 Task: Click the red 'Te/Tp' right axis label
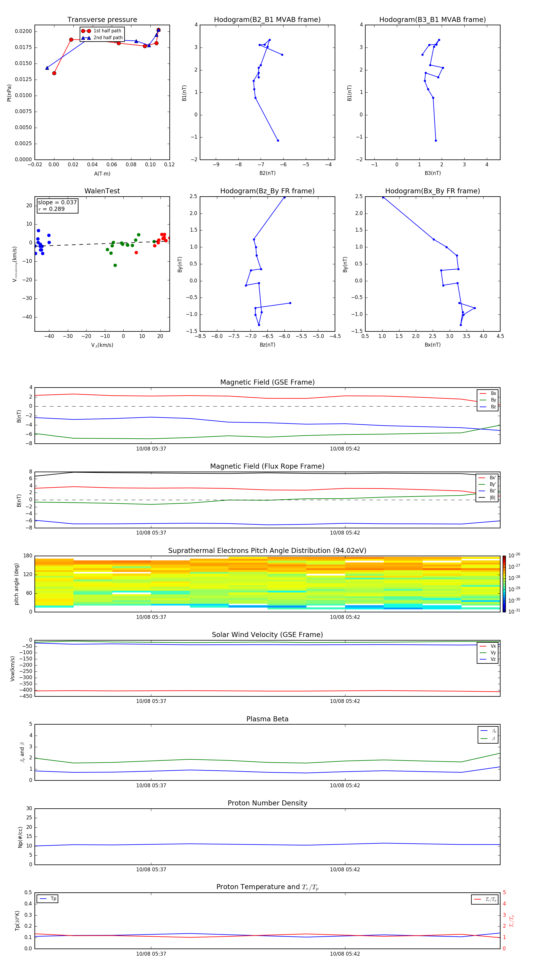point(512,921)
